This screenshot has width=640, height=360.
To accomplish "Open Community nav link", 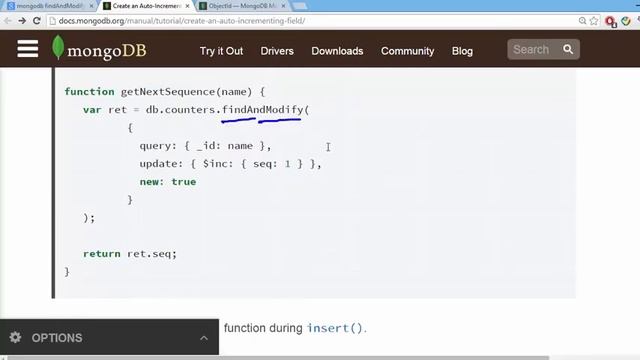I will click(407, 51).
